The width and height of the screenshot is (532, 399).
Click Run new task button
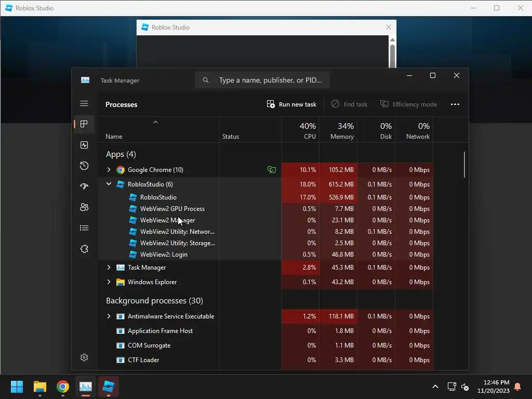coord(291,104)
